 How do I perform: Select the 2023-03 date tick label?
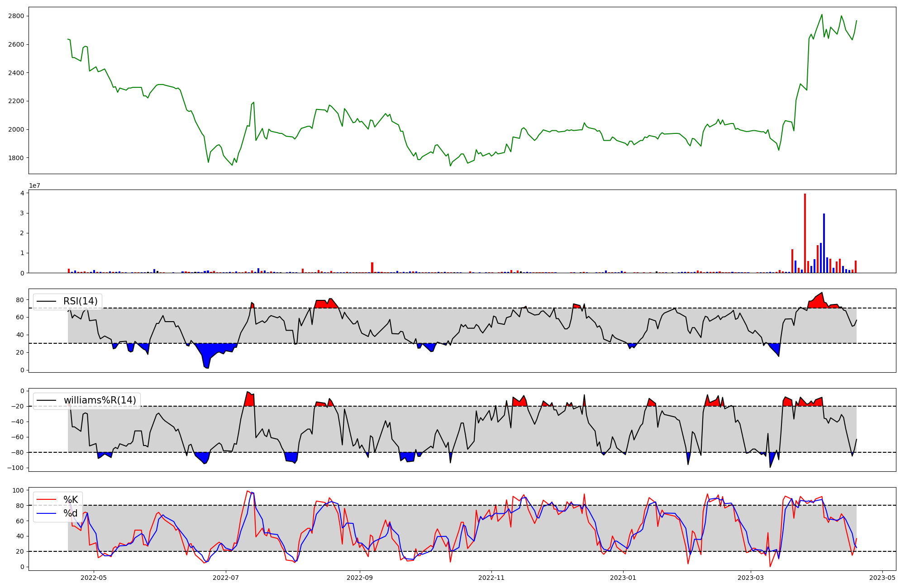751,578
